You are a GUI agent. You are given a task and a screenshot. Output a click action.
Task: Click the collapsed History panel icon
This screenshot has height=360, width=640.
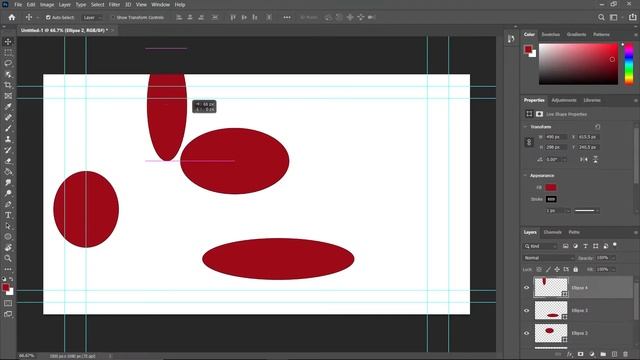tap(511, 39)
